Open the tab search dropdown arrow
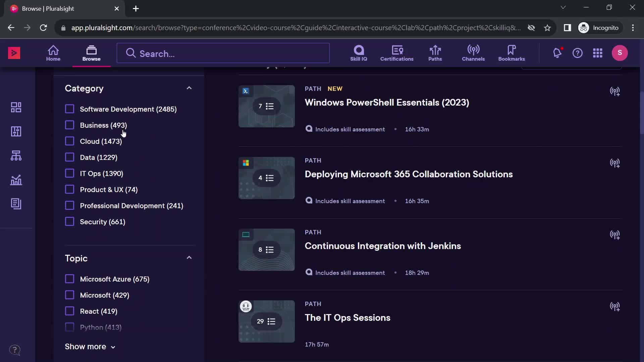 (x=563, y=7)
